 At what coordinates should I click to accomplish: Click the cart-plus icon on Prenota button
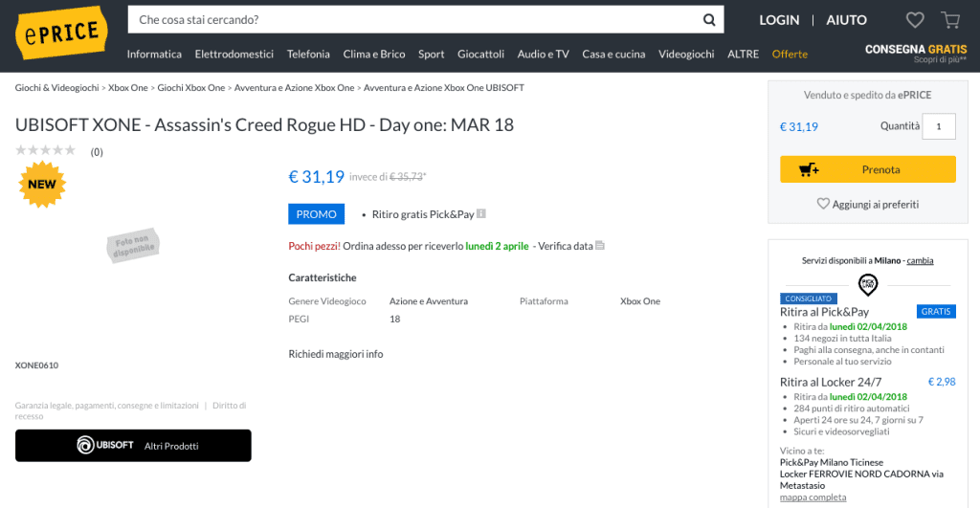[x=809, y=169]
